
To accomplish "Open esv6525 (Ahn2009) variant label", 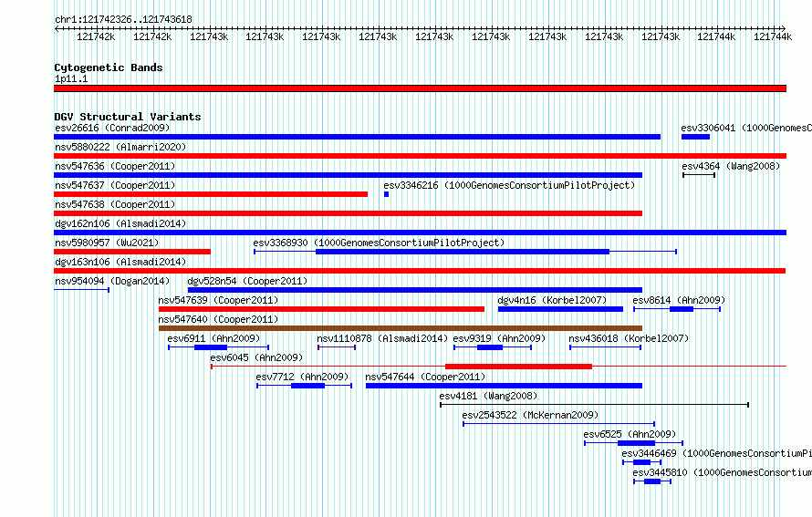I will pyautogui.click(x=630, y=434).
